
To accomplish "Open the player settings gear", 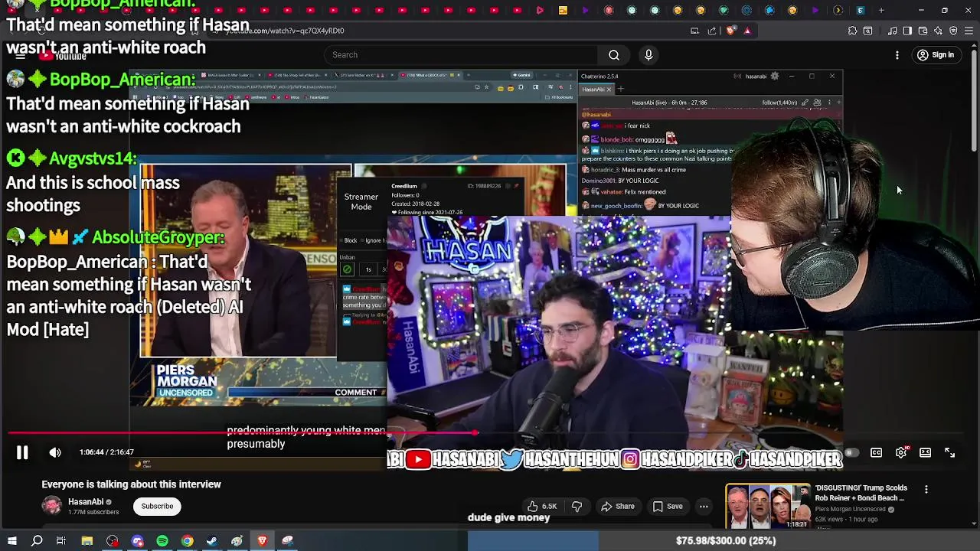I will (x=901, y=453).
